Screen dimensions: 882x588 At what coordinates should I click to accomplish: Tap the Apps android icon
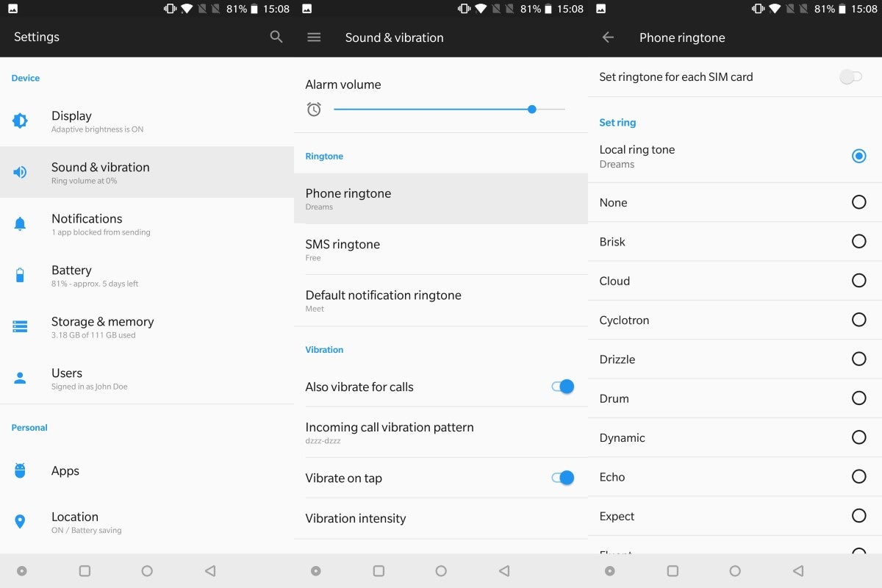click(20, 471)
